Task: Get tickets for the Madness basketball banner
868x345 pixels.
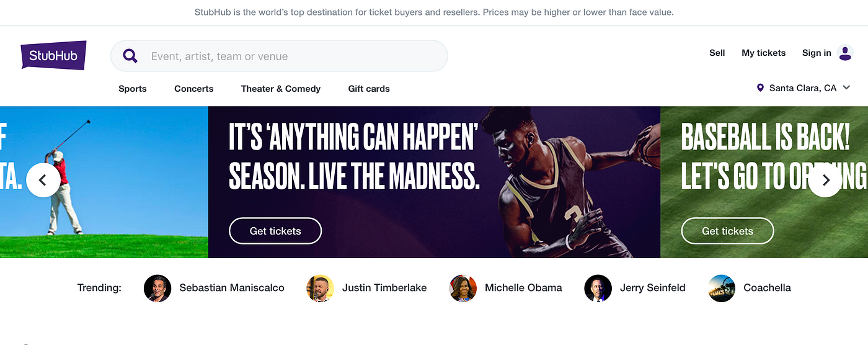Action: (275, 231)
